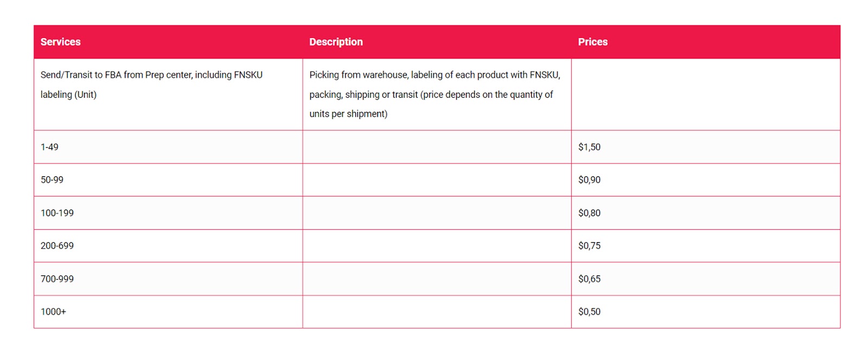Click empty price cell in first service row
Screen dimensions: 868x354
click(705, 94)
